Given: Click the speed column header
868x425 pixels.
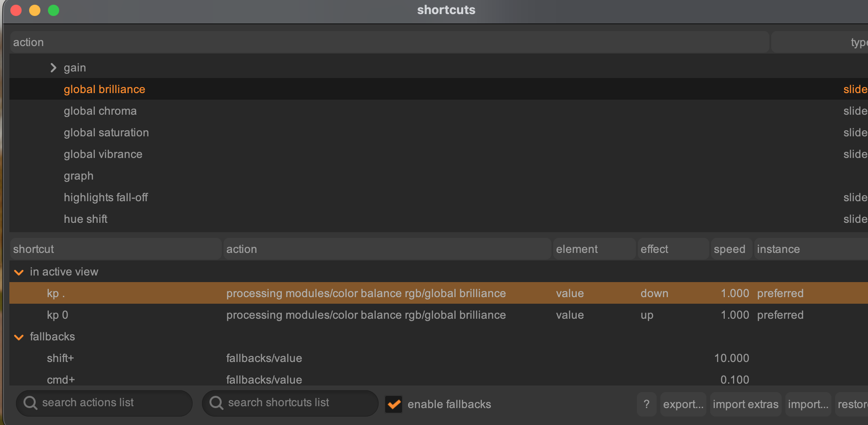Looking at the screenshot, I should pyautogui.click(x=728, y=249).
